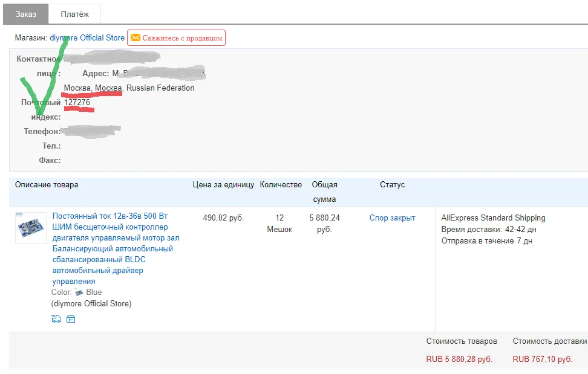Click the Blue color swatch image
Image resolution: width=588 pixels, height=374 pixels.
(79, 292)
